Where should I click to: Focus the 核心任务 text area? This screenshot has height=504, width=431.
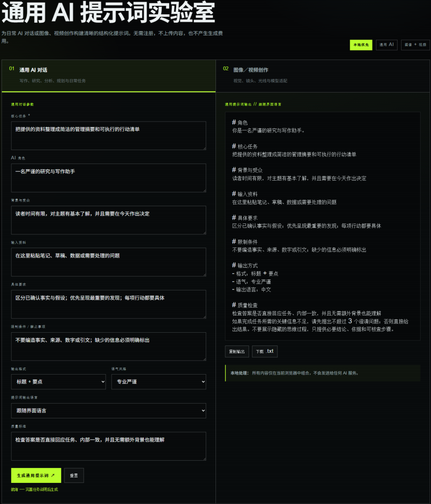click(109, 136)
